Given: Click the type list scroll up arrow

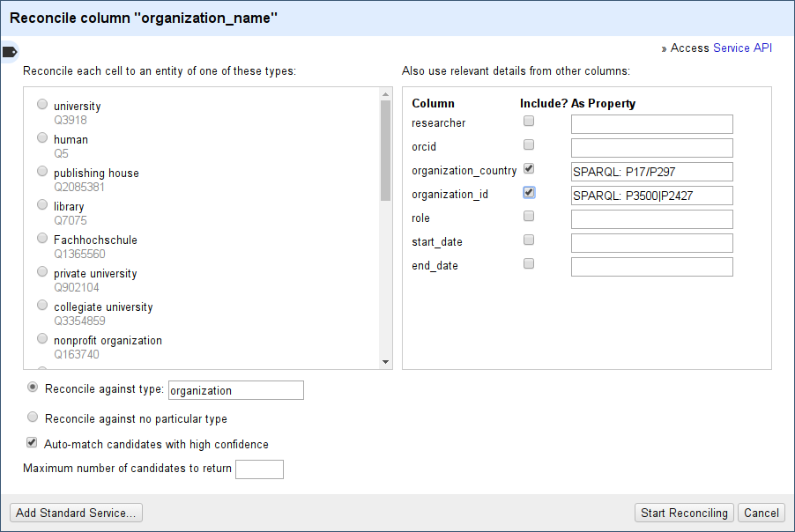Looking at the screenshot, I should 385,94.
